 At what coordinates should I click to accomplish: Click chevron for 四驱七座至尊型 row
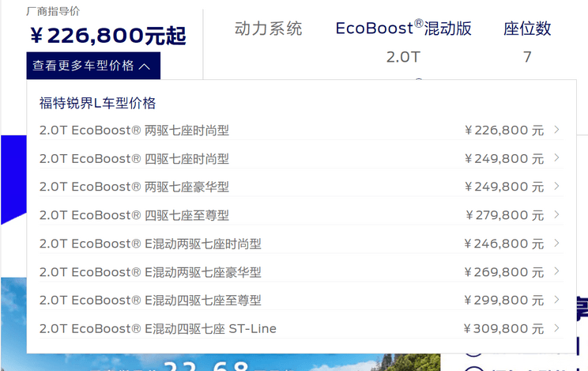(x=557, y=215)
